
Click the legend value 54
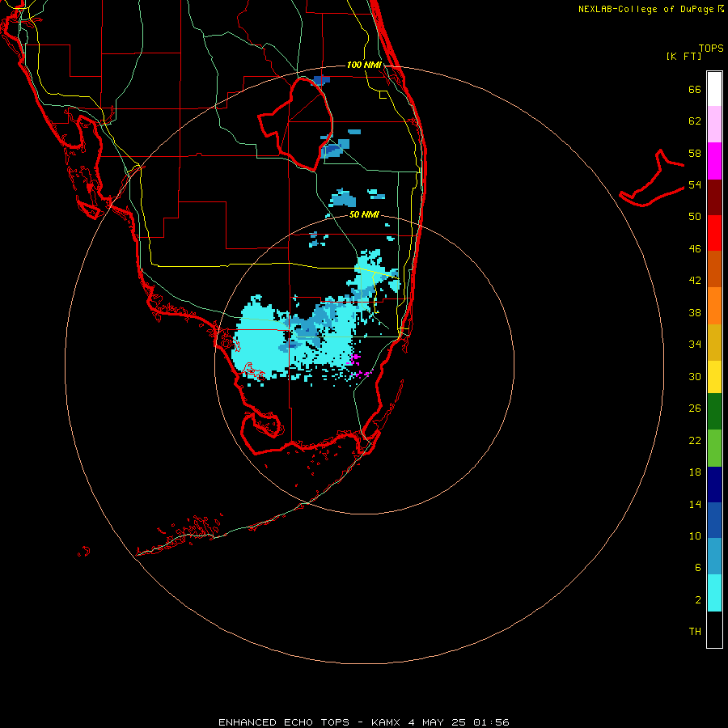point(695,184)
